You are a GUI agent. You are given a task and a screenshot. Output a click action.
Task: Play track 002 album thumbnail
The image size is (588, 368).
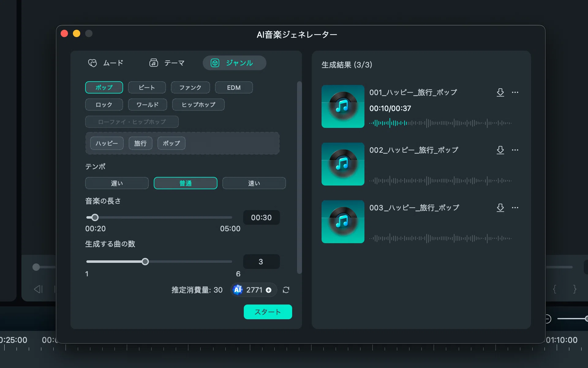pyautogui.click(x=343, y=164)
